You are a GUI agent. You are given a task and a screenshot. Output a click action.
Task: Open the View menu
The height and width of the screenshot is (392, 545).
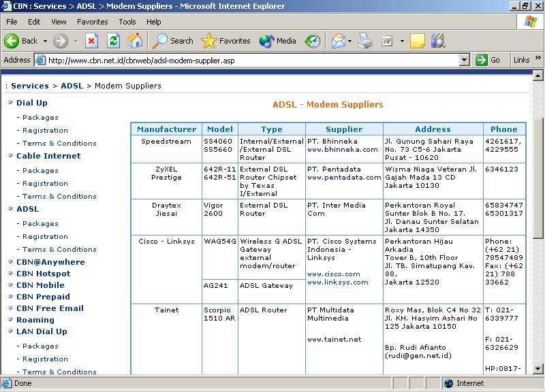click(59, 22)
